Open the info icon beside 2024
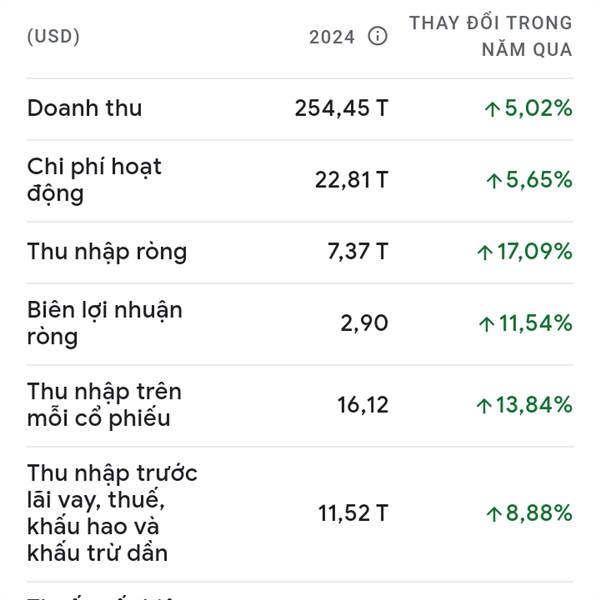This screenshot has width=600, height=600. [377, 36]
